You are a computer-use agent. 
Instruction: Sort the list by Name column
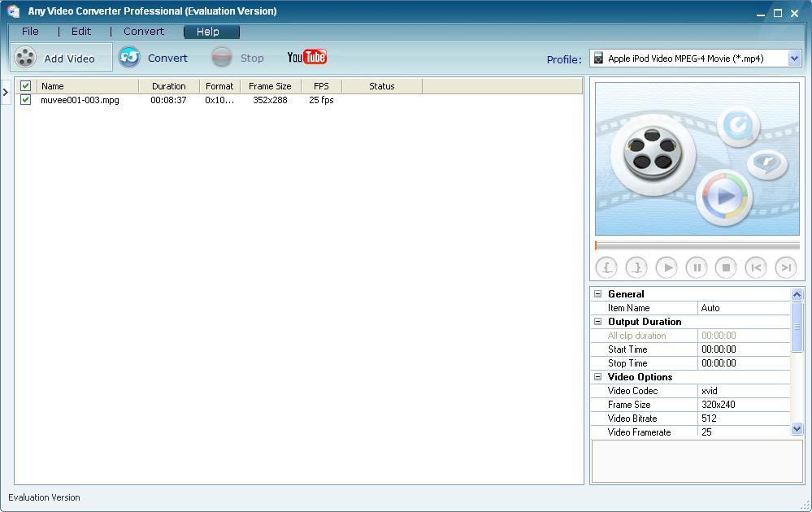[x=88, y=86]
